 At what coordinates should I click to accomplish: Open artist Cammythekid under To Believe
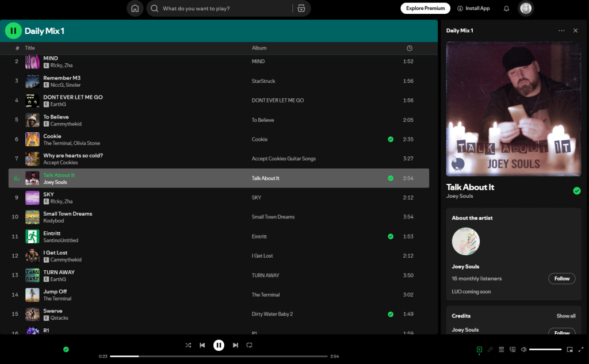tap(66, 124)
